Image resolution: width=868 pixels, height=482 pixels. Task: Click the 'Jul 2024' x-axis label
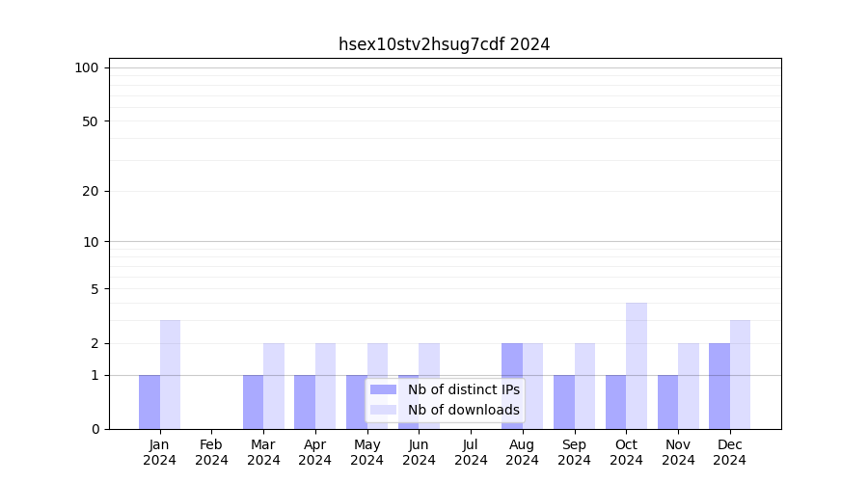point(471,452)
